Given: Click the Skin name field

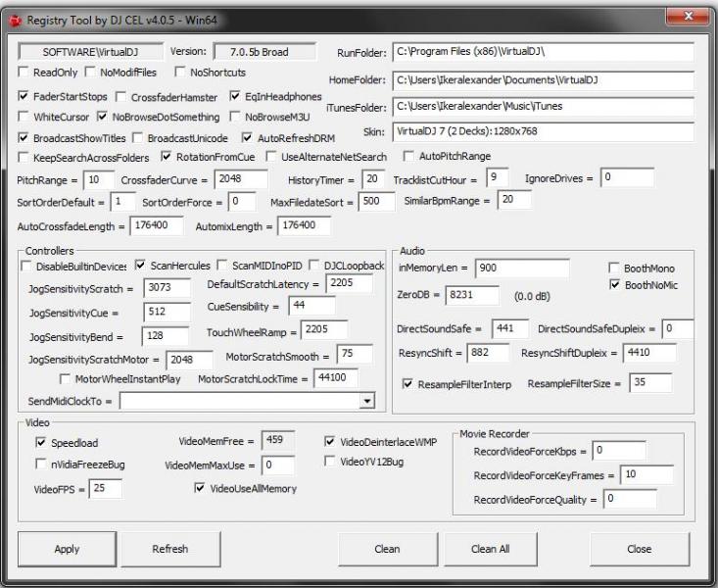Looking at the screenshot, I should point(543,131).
